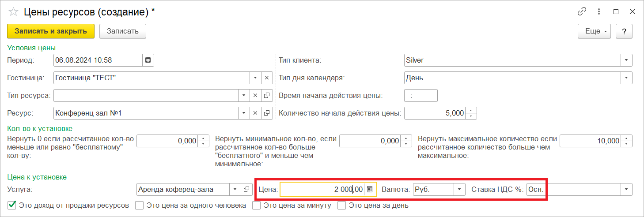The width and height of the screenshot is (644, 217).
Task: Click Записать и закрыть button
Action: point(51,31)
